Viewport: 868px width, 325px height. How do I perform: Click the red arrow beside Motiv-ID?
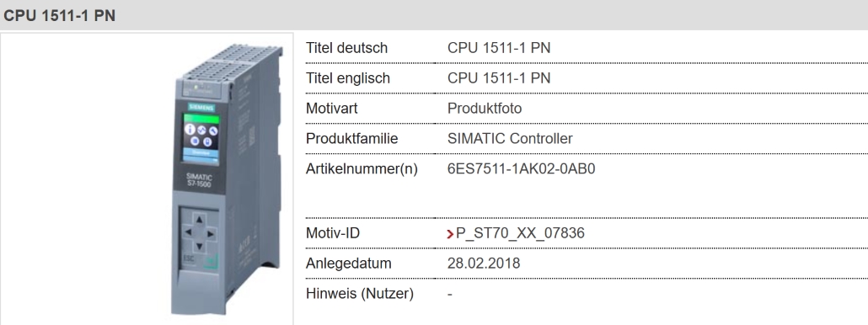click(450, 234)
